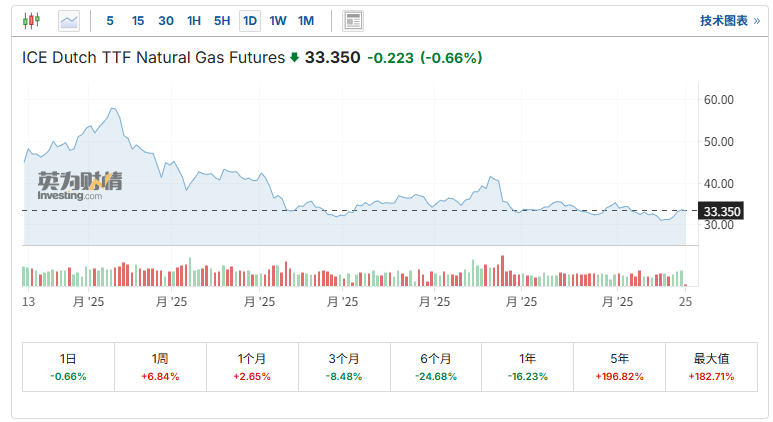The width and height of the screenshot is (773, 422).
Task: Select the 1周 performance range tab
Action: [160, 366]
